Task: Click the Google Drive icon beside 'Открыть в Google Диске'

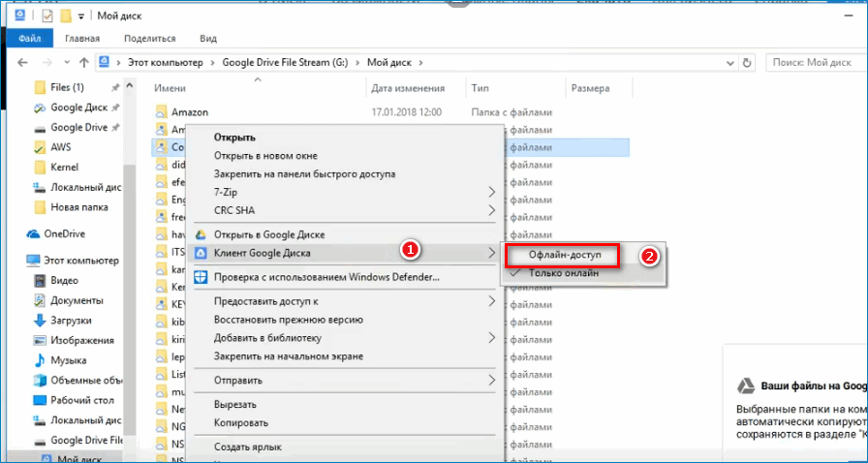Action: 201,234
